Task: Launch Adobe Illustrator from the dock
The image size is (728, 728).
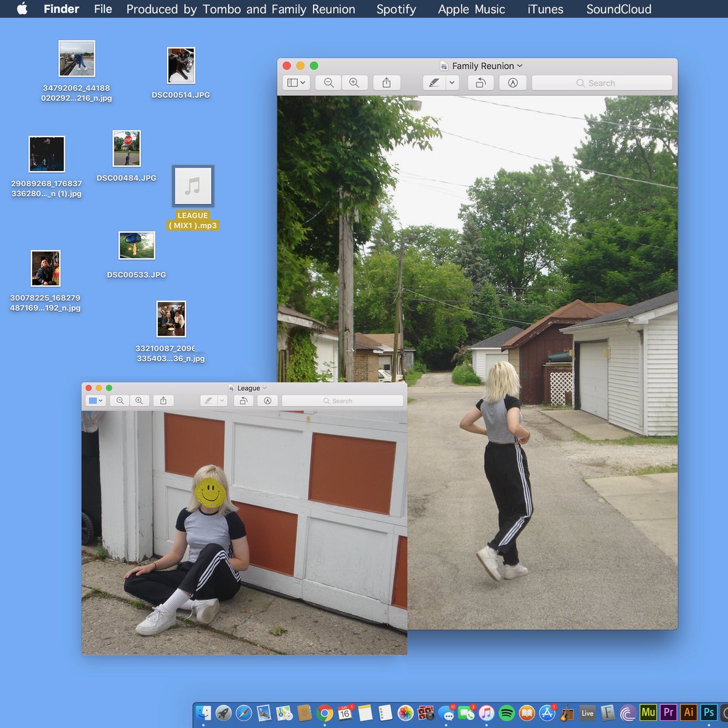Action: click(689, 713)
